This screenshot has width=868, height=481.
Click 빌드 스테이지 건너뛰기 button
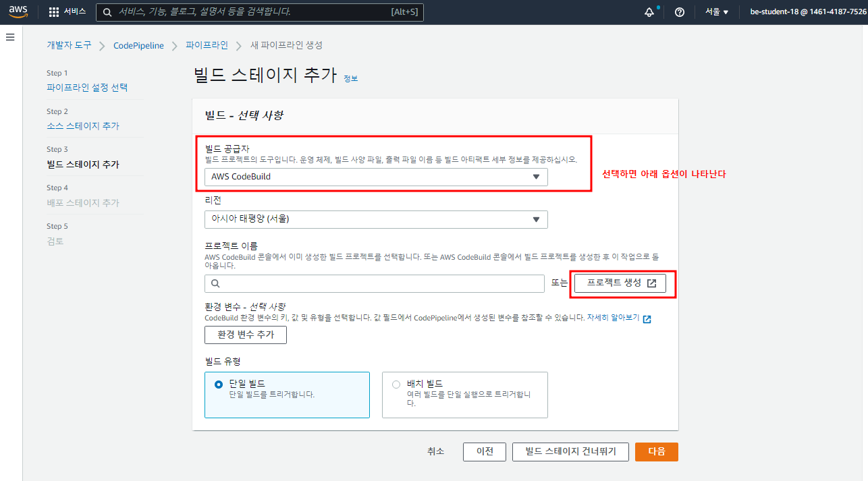pos(570,452)
